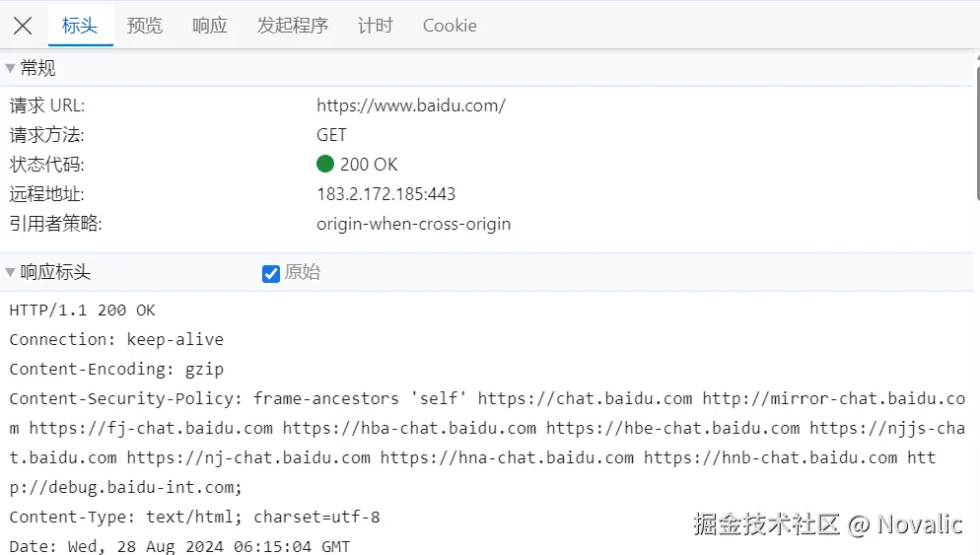The height and width of the screenshot is (555, 980).
Task: Click the GET request method value
Action: pyautogui.click(x=331, y=135)
